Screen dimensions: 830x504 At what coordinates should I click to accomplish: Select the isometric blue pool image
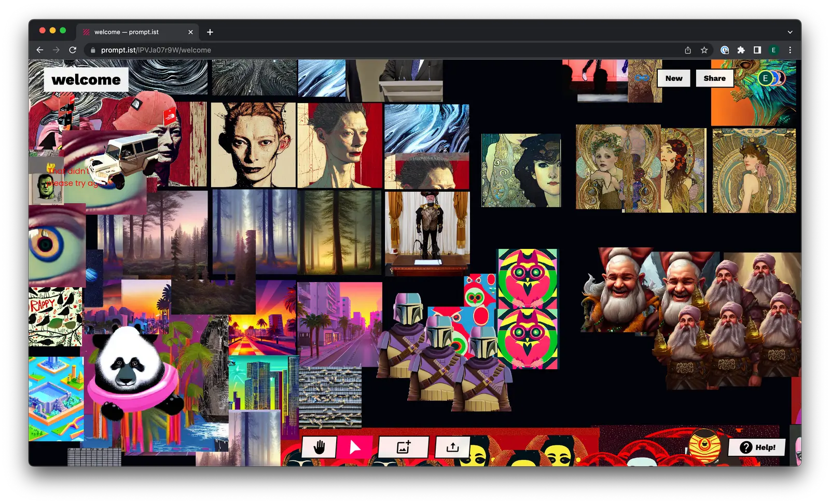tap(56, 398)
